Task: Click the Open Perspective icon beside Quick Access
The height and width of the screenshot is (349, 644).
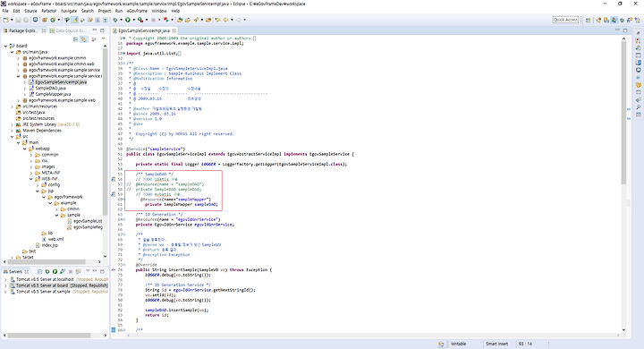Action: [589, 20]
